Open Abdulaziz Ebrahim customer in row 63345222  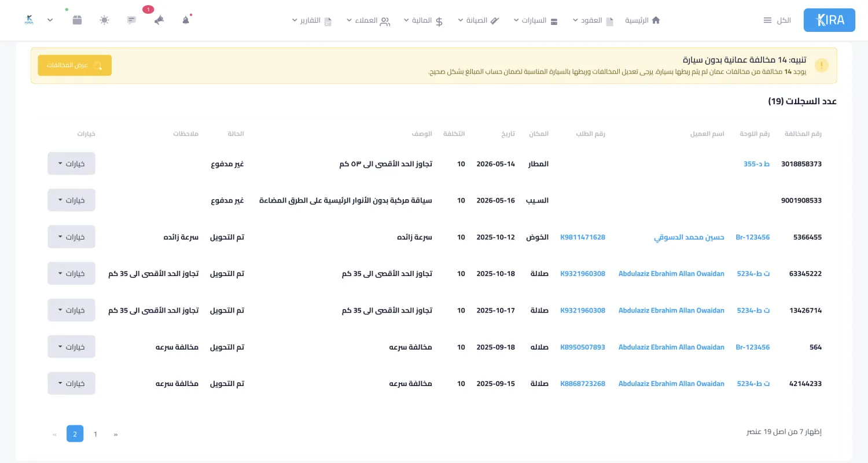(x=671, y=274)
